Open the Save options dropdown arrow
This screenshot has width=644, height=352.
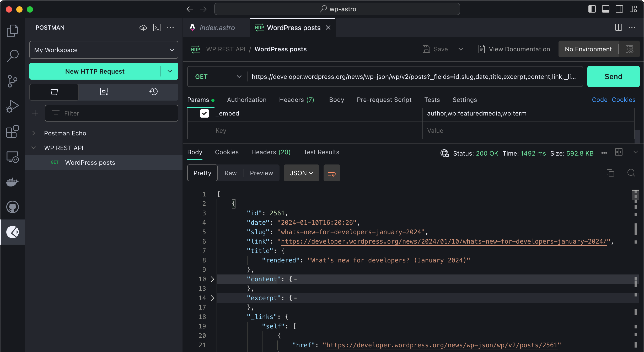click(x=461, y=49)
